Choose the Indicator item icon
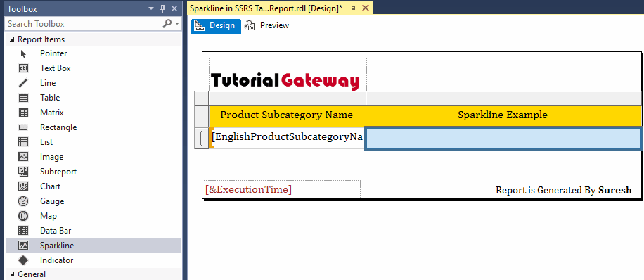This screenshot has height=280, width=644. [x=23, y=260]
